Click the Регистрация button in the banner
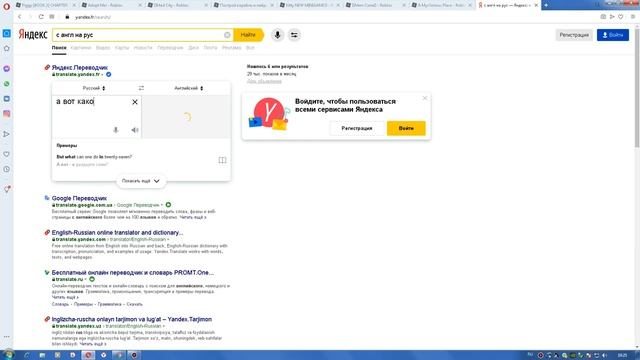Screen dimensions: 640x360 point(357,128)
